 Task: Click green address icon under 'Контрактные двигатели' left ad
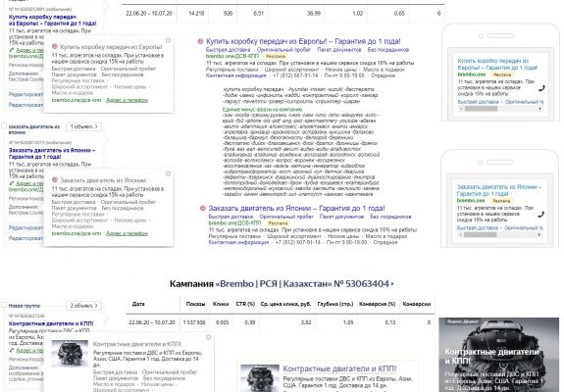(x=12, y=350)
